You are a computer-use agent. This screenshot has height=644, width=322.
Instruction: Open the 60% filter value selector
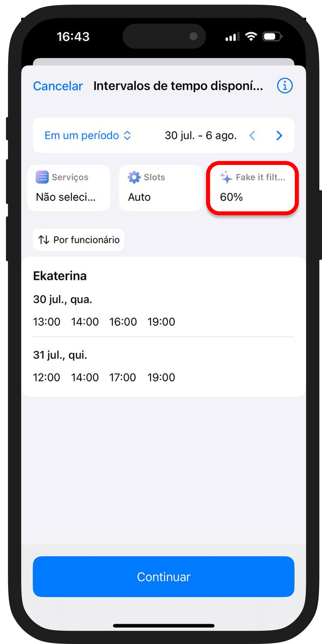(231, 197)
